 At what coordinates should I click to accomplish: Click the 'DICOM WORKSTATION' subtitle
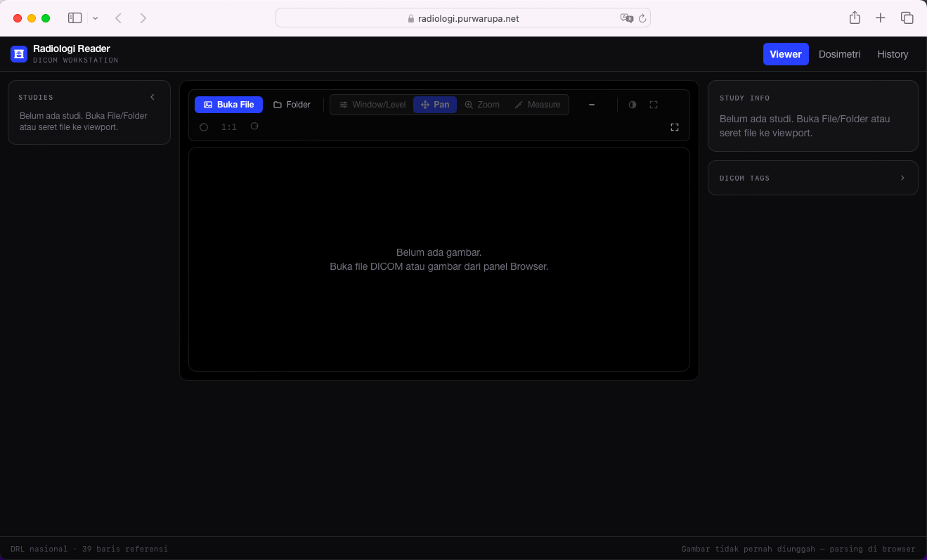tap(76, 60)
